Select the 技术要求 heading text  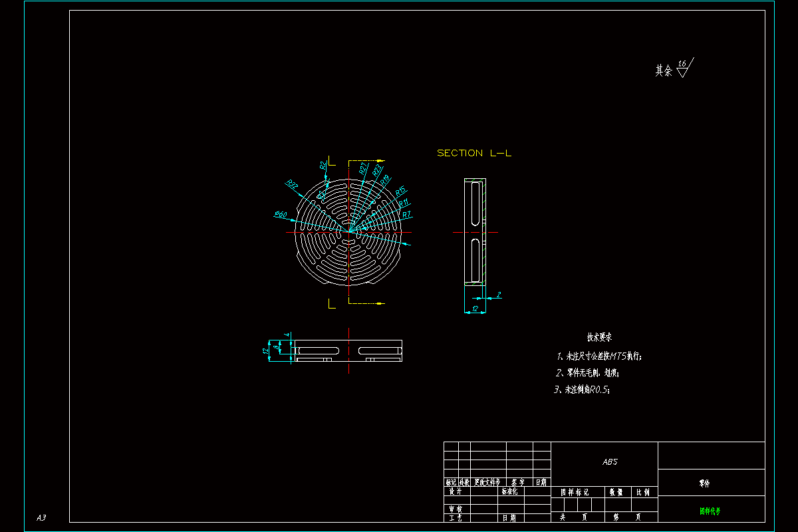click(599, 337)
